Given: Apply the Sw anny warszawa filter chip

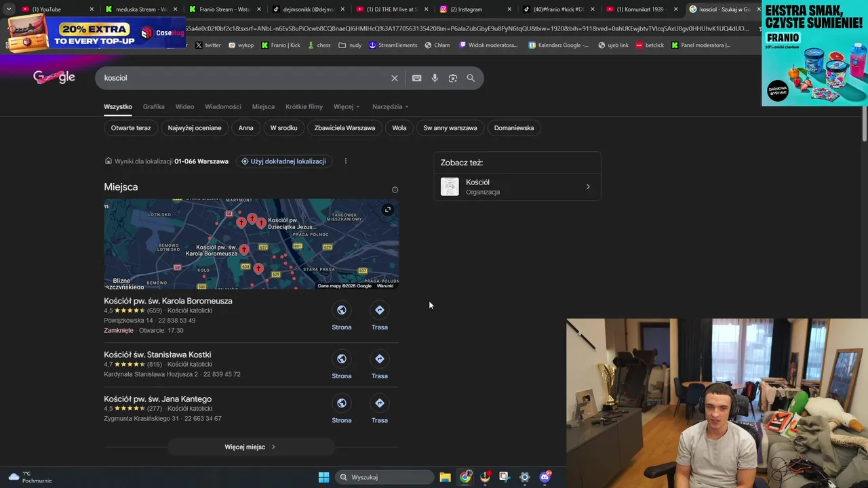Looking at the screenshot, I should point(450,127).
